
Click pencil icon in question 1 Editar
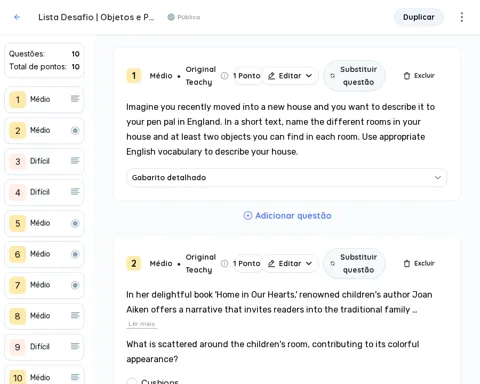271,76
